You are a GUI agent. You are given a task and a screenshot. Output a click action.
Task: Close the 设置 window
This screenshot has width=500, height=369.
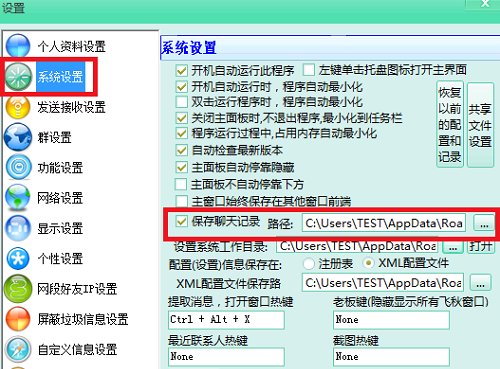coord(485,4)
